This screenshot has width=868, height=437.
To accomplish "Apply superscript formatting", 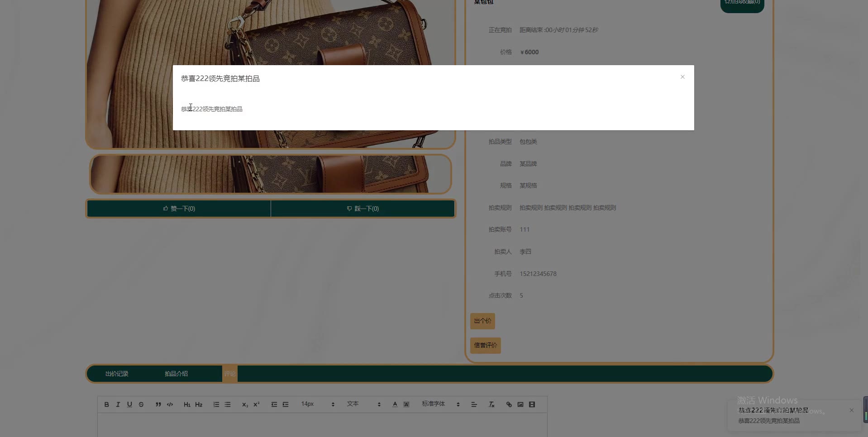I will click(x=257, y=404).
